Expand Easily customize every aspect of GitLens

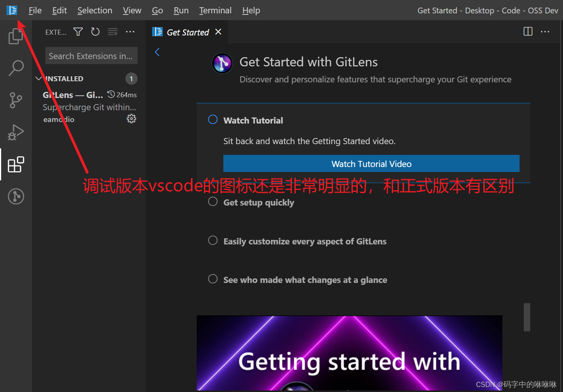click(x=305, y=241)
